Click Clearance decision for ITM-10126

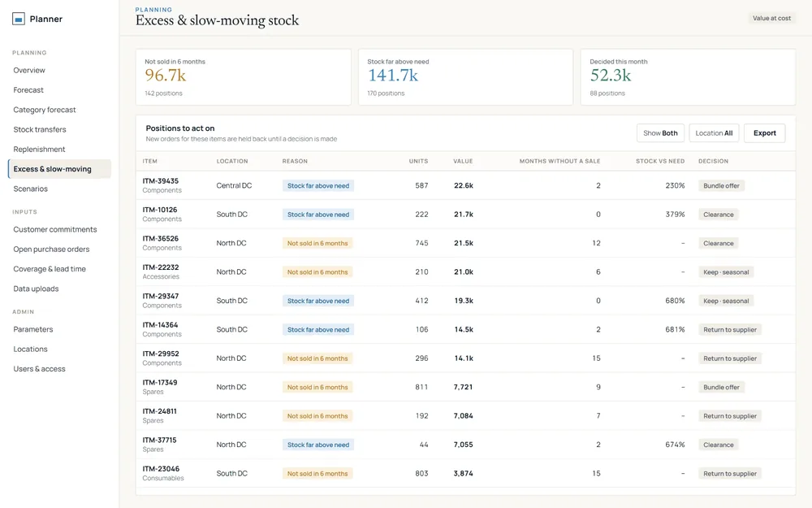[719, 215]
